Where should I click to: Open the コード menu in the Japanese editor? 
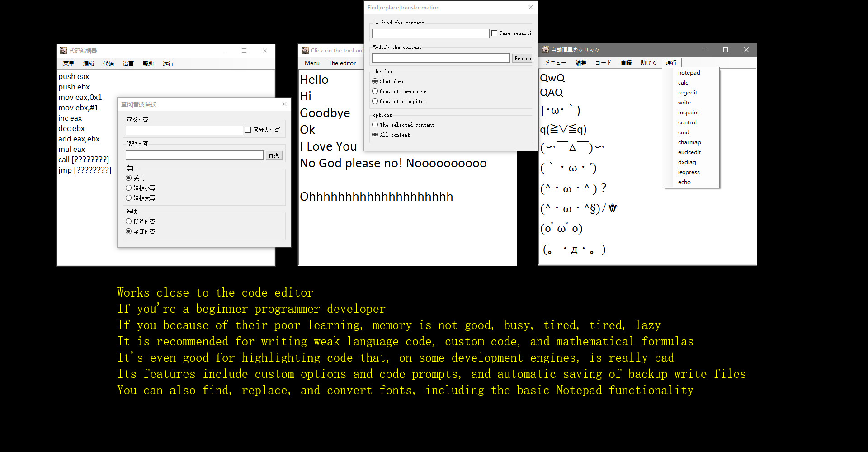click(603, 63)
